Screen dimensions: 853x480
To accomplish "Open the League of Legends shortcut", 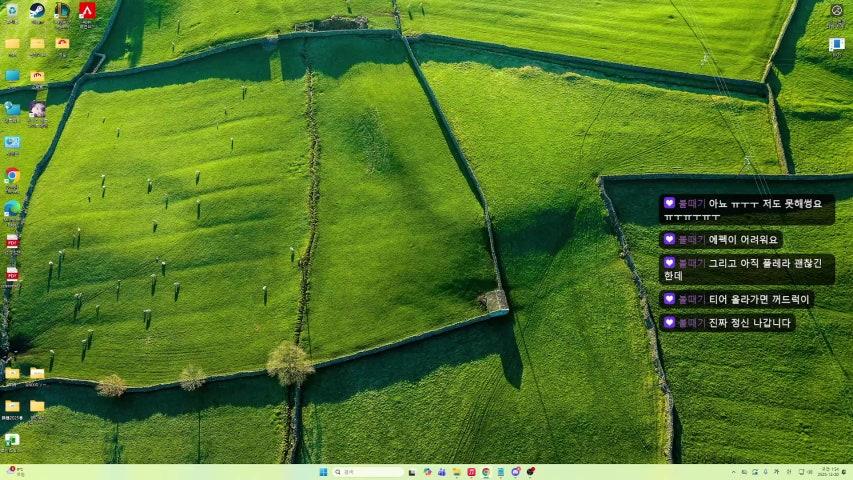I will pyautogui.click(x=62, y=11).
